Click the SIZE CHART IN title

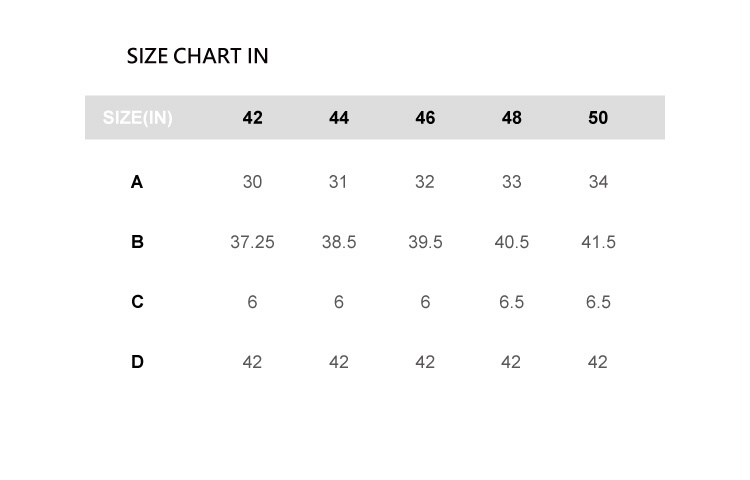[x=197, y=56]
